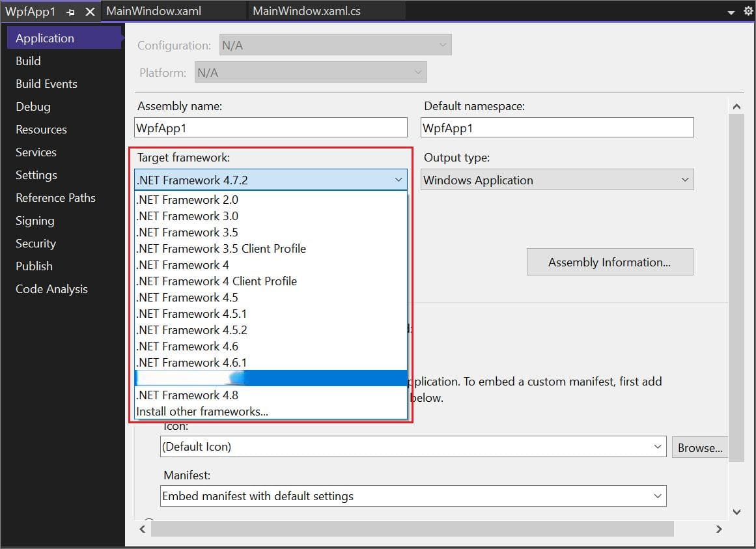The width and height of the screenshot is (756, 549).
Task: Open the tab list dropdown arrow
Action: click(731, 12)
